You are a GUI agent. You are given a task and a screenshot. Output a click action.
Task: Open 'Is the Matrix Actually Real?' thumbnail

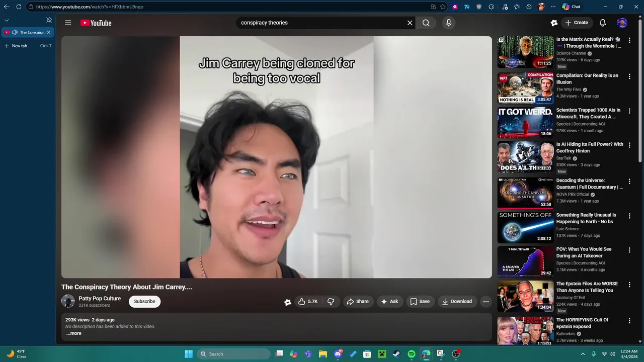525,52
